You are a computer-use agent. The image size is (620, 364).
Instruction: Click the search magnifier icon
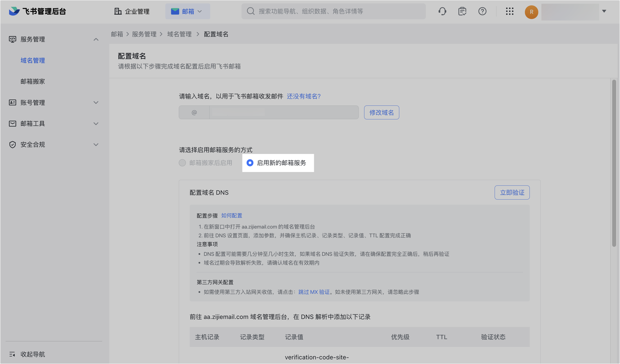point(250,11)
